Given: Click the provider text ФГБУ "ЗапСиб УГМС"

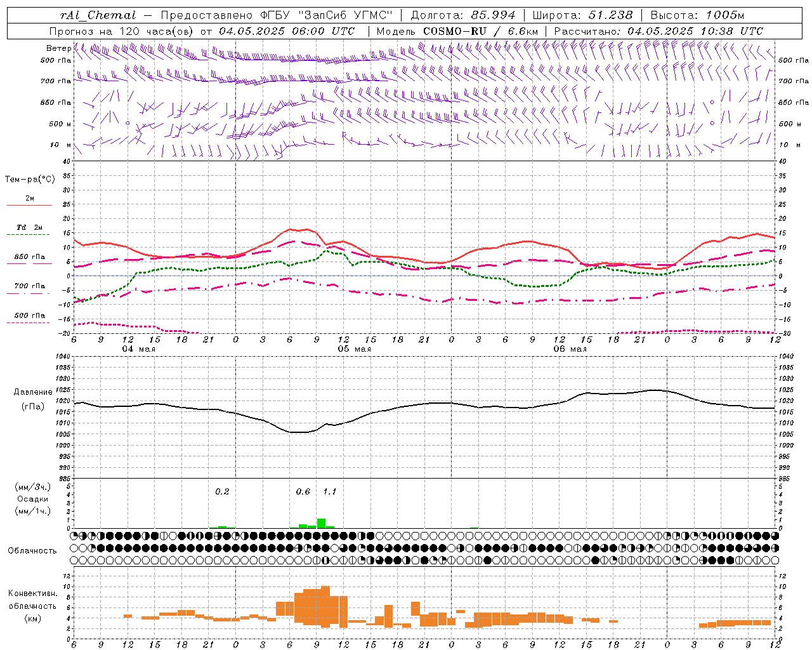Looking at the screenshot, I should pos(327,15).
